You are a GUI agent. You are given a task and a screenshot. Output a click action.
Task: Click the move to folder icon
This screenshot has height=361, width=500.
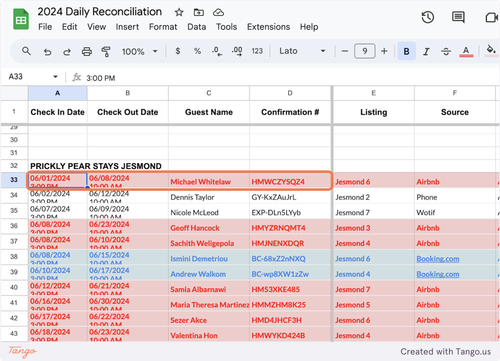coord(199,12)
